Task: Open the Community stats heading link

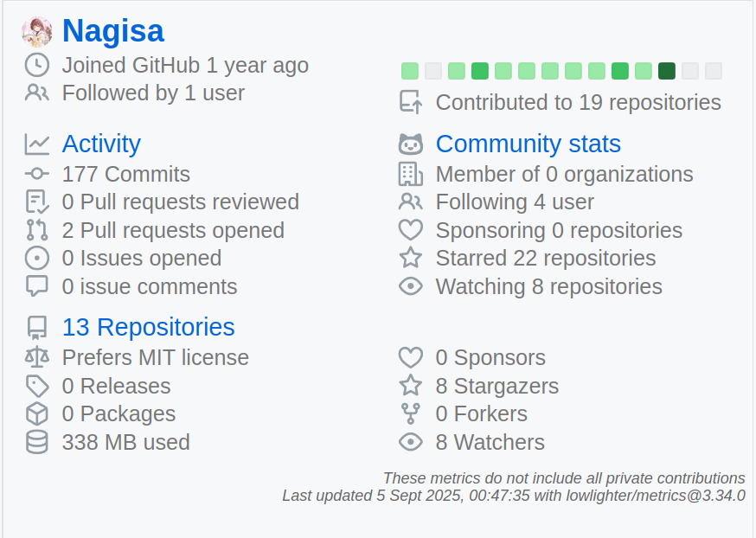Action: pyautogui.click(x=528, y=144)
